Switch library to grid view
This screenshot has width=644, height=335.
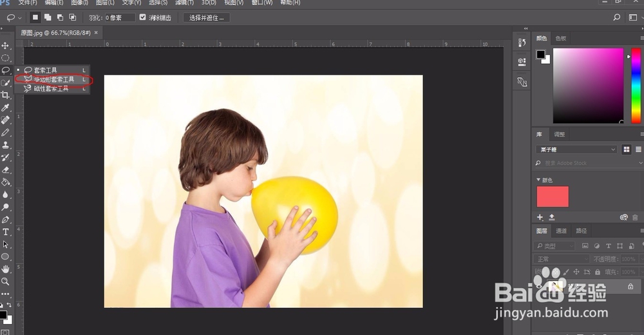[627, 149]
